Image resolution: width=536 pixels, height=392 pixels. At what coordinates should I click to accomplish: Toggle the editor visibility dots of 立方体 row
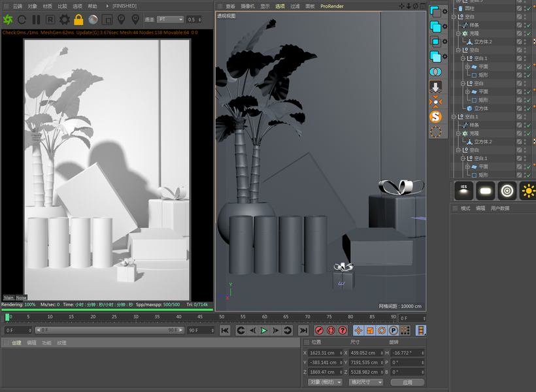tap(525, 108)
